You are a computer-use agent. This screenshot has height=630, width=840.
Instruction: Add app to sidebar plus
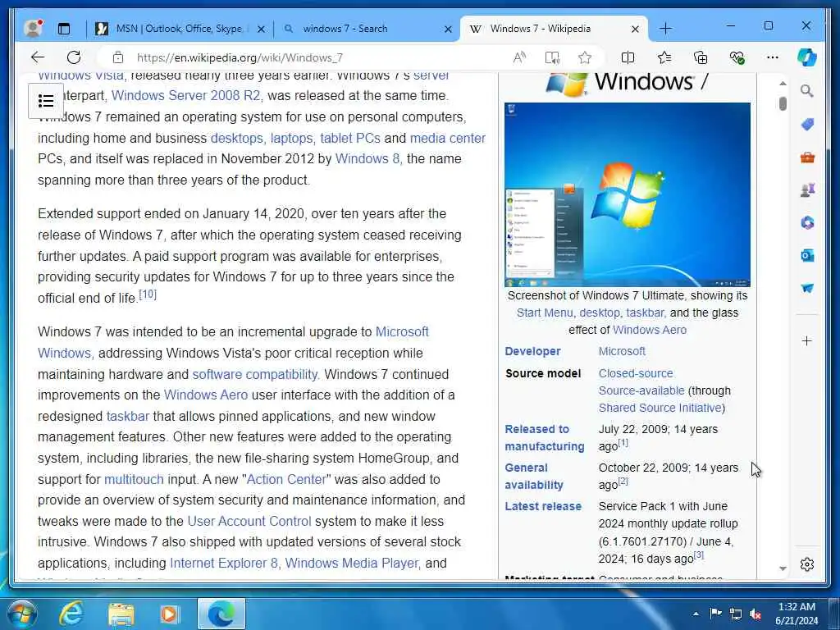tap(807, 340)
